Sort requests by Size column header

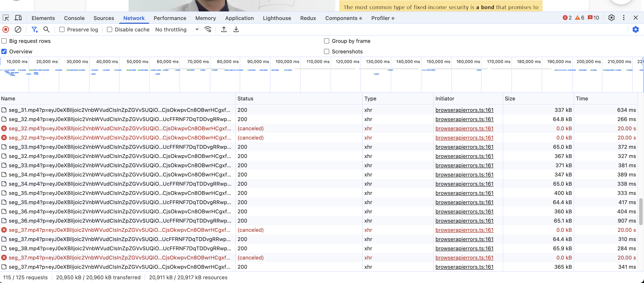click(510, 99)
